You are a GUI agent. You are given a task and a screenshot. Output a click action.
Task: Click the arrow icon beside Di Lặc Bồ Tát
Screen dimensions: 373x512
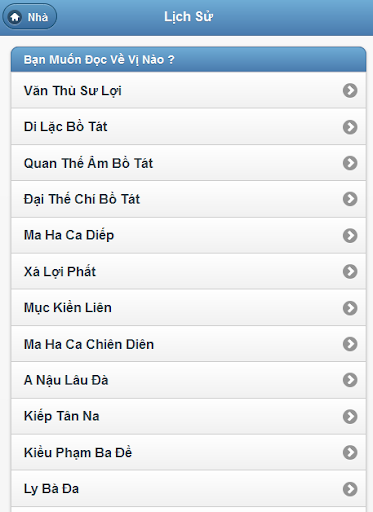point(350,127)
